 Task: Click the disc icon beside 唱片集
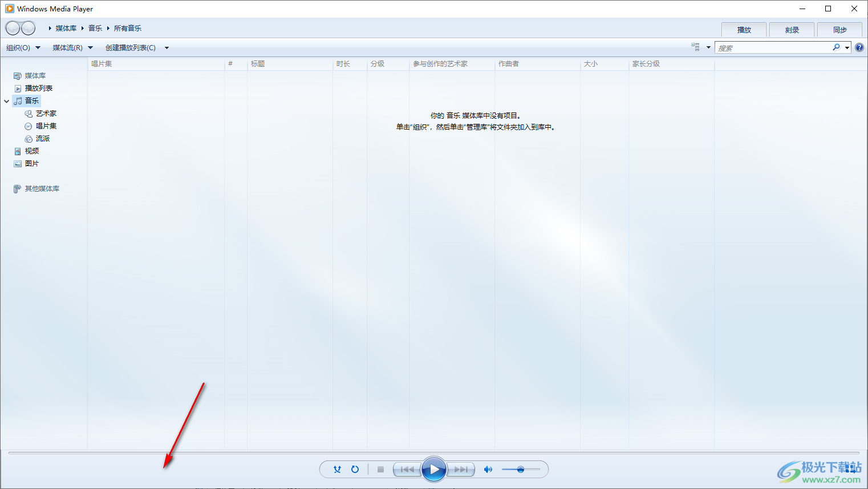point(29,126)
